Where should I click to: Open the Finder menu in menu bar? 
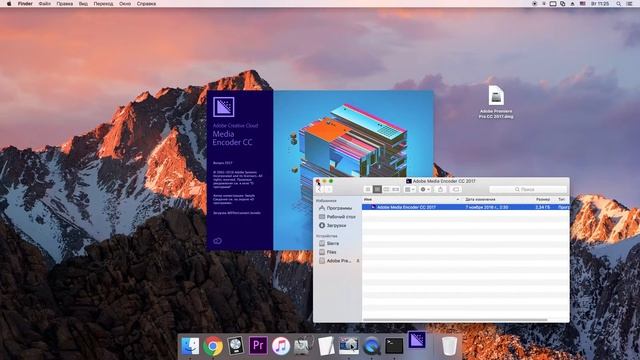click(25, 4)
